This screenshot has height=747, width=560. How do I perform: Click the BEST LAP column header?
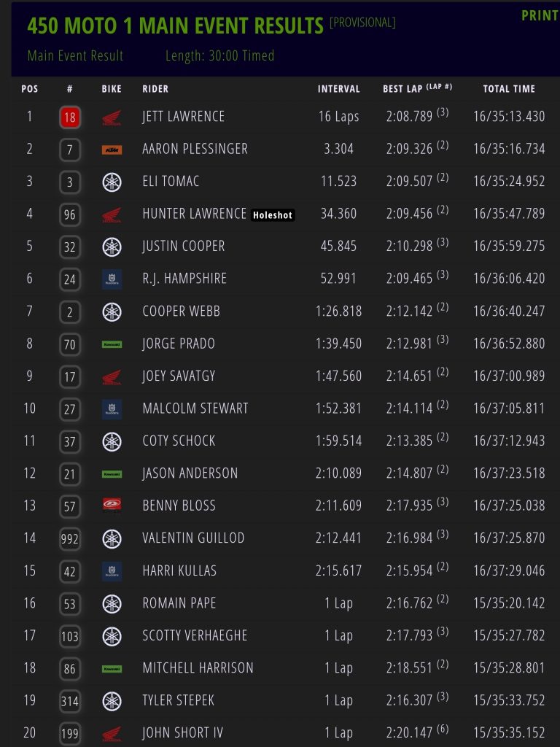pyautogui.click(x=403, y=89)
